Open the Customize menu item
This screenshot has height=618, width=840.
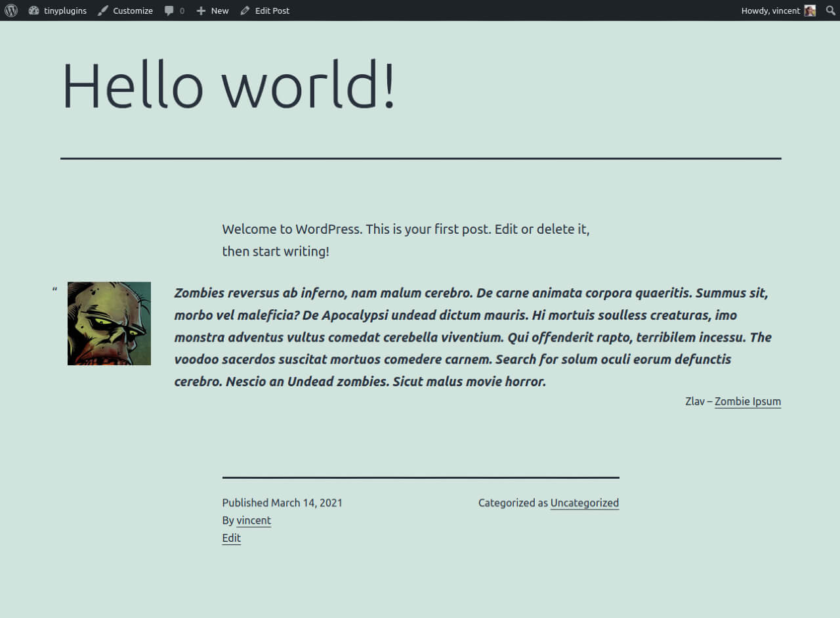[x=125, y=11]
